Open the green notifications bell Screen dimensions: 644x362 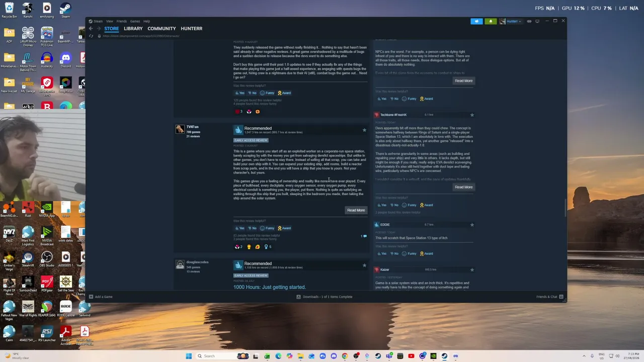coord(491,21)
